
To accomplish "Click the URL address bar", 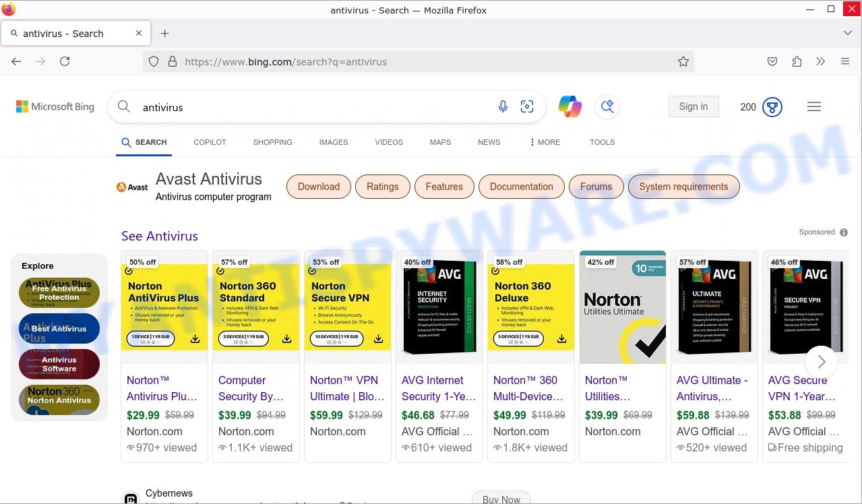I will click(x=418, y=61).
